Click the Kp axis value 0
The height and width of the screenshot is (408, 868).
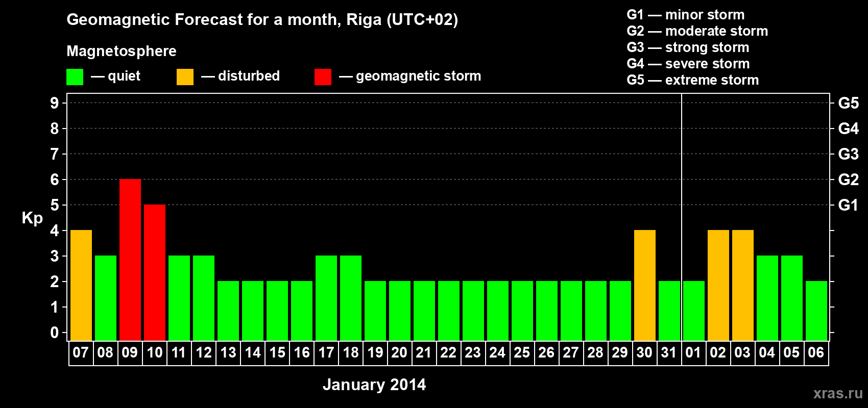55,333
